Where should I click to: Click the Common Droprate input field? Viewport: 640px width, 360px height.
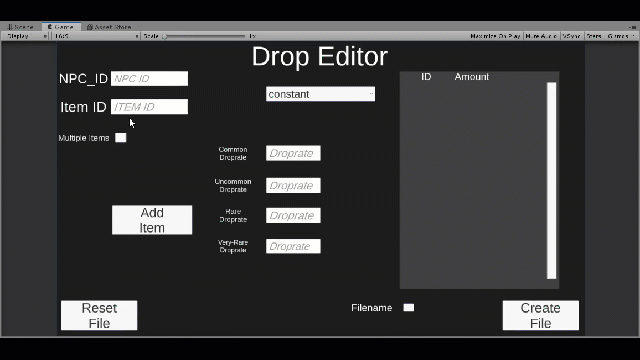coord(293,153)
